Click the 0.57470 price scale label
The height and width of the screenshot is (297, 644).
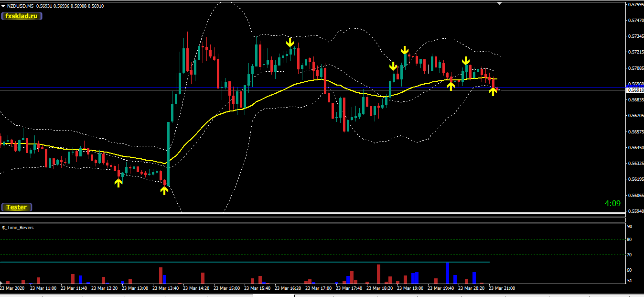pyautogui.click(x=636, y=21)
